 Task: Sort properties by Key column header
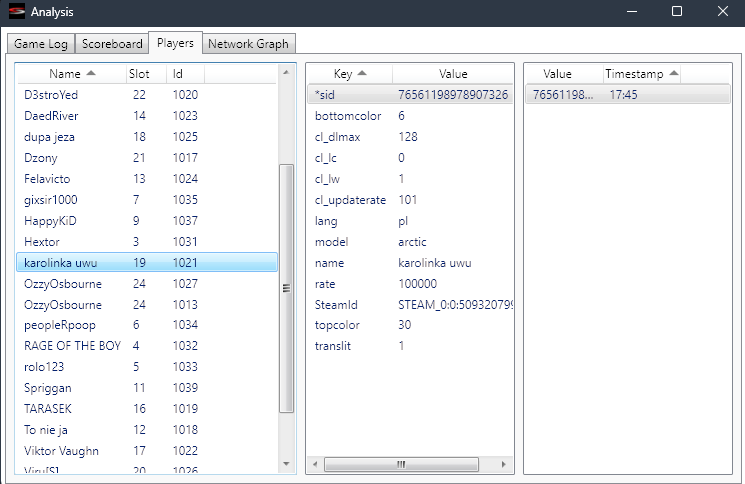[x=350, y=74]
